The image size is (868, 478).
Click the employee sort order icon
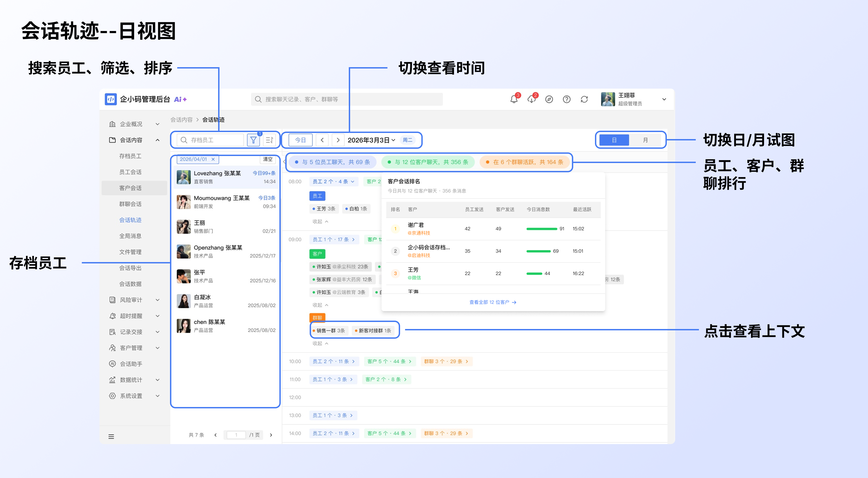269,140
